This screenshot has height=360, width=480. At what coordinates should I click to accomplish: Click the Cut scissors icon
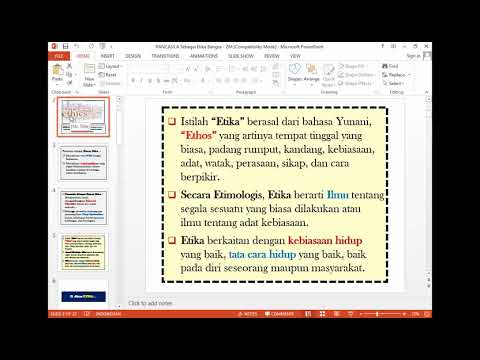pyautogui.click(x=69, y=66)
